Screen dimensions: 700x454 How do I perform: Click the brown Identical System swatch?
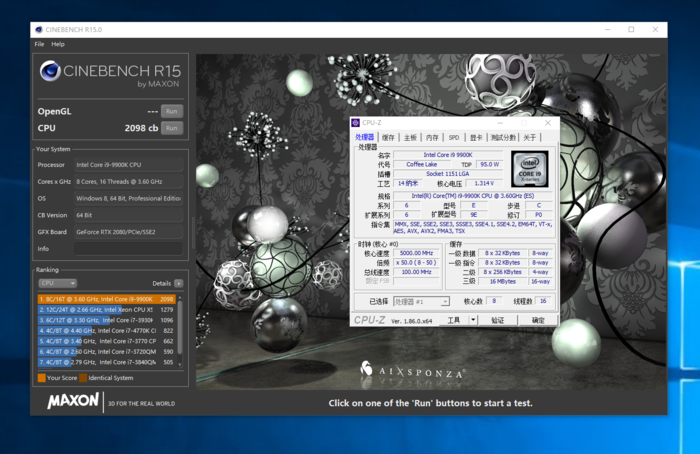pos(83,378)
